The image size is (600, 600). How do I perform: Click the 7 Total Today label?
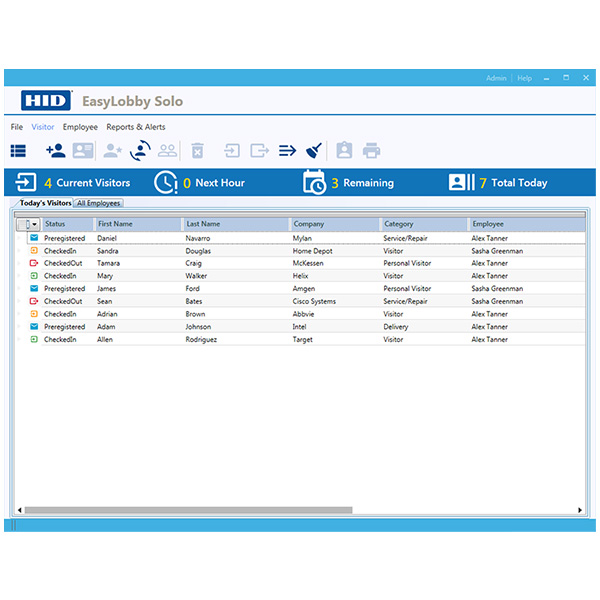click(513, 183)
